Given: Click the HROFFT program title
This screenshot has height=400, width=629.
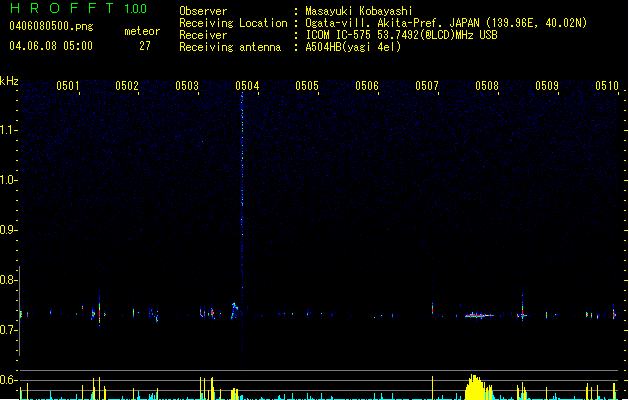Looking at the screenshot, I should click(x=61, y=8).
